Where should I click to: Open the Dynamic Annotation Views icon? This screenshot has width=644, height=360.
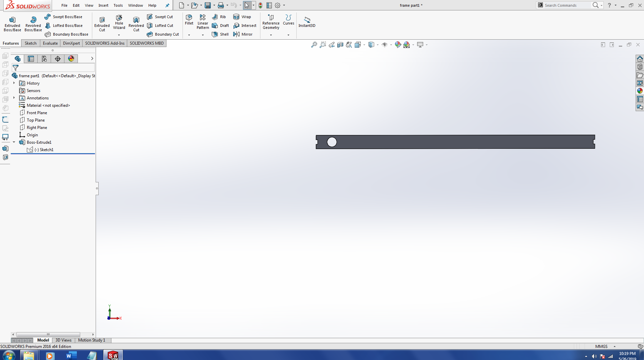349,45
